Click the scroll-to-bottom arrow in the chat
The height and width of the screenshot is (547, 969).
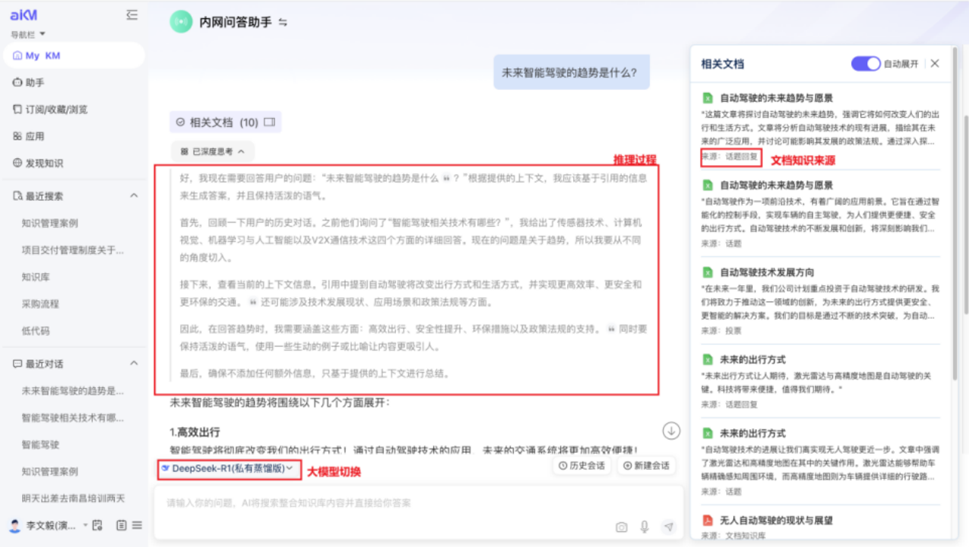(x=671, y=431)
